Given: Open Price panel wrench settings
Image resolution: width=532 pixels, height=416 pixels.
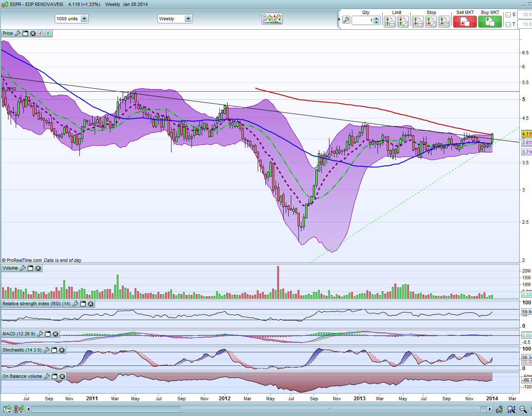Looking at the screenshot, I should (18, 33).
